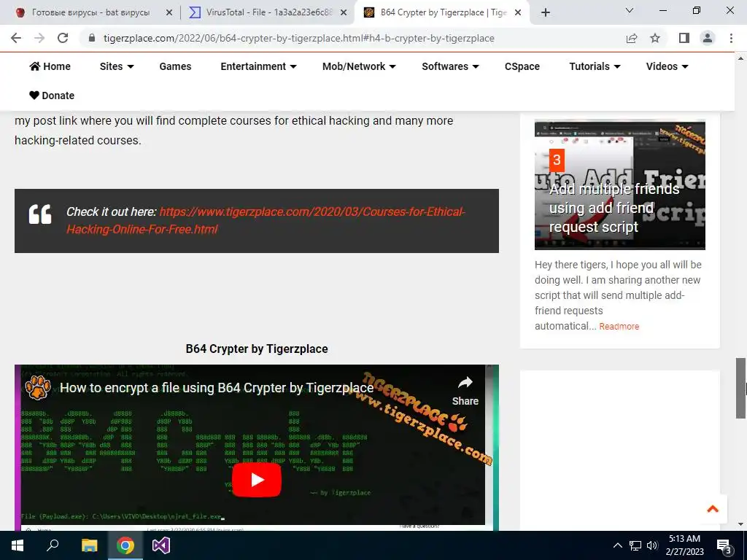Click Readmore on the friend request post
747x560 pixels.
click(619, 327)
